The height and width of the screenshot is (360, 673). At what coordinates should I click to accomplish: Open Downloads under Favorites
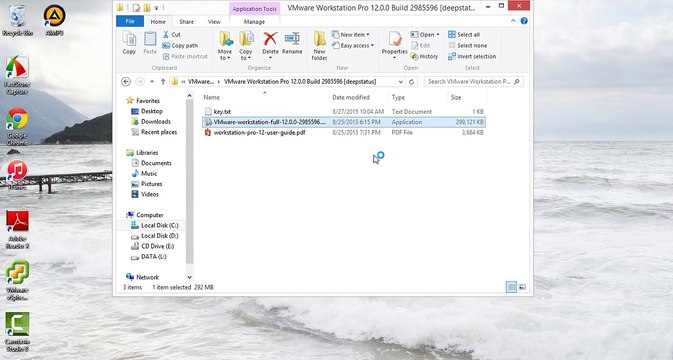pyautogui.click(x=151, y=121)
